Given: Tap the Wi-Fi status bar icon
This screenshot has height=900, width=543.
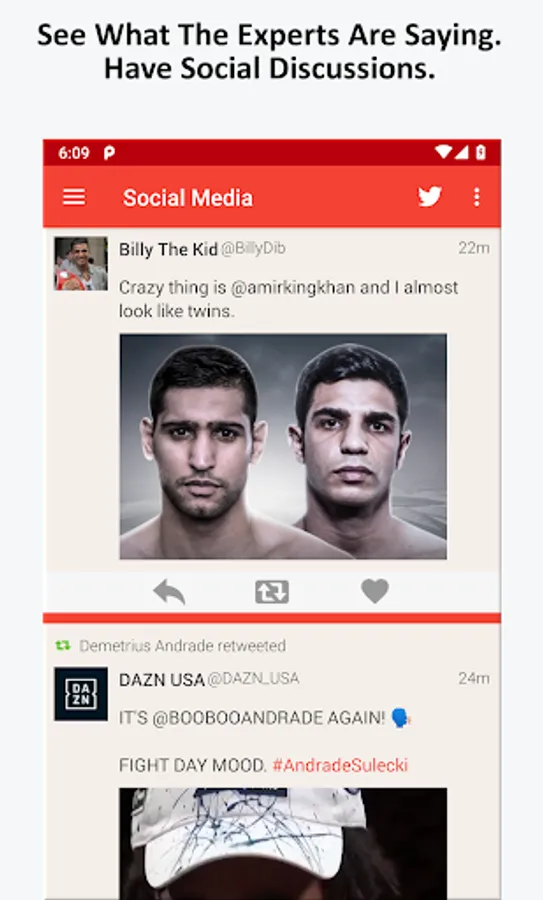Looking at the screenshot, I should coord(443,153).
